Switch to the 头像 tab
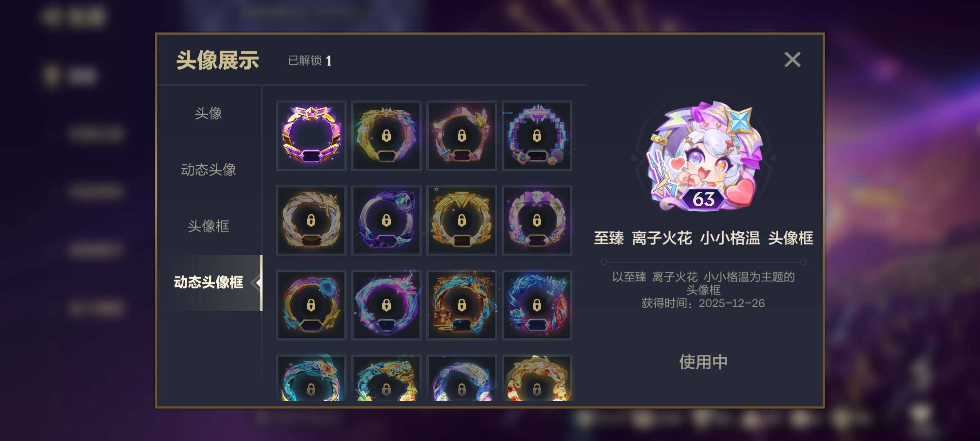The width and height of the screenshot is (980, 441). click(209, 113)
